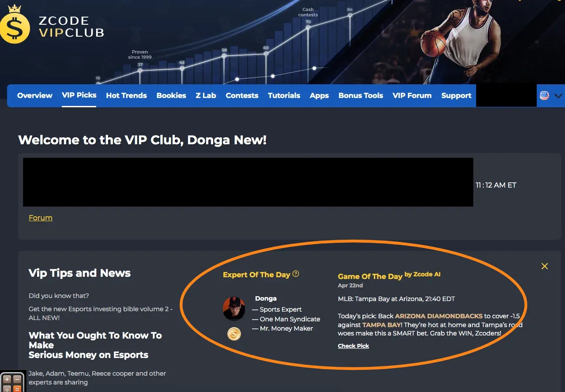Open Bonus Tools menu
Image resolution: width=565 pixels, height=392 pixels.
coord(361,95)
